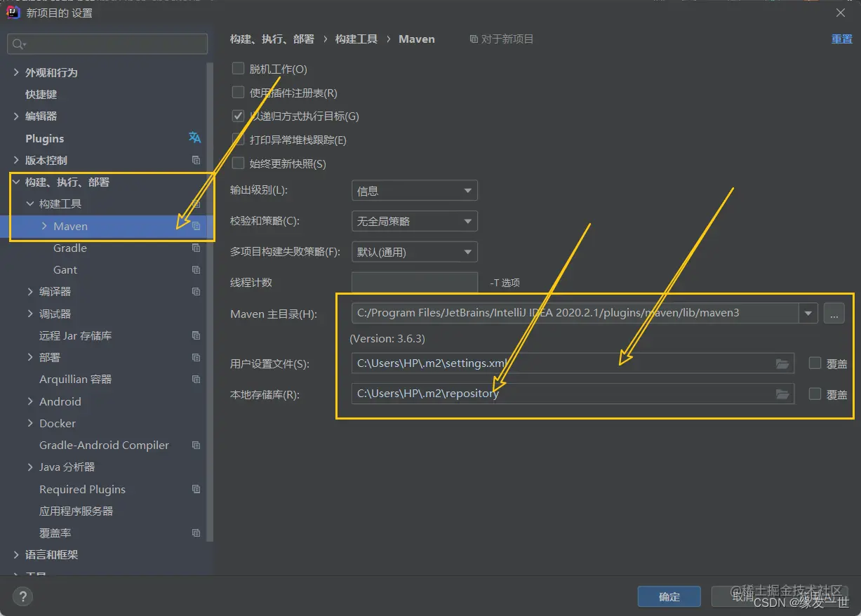Click the 确定 button
The width and height of the screenshot is (861, 616).
pyautogui.click(x=669, y=596)
